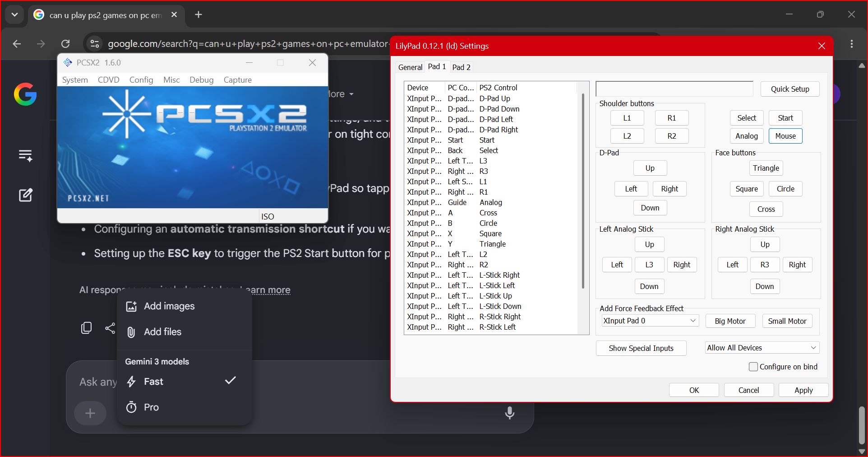Viewport: 868px width, 457px height.
Task: Close the PCSX2 window
Action: point(312,63)
